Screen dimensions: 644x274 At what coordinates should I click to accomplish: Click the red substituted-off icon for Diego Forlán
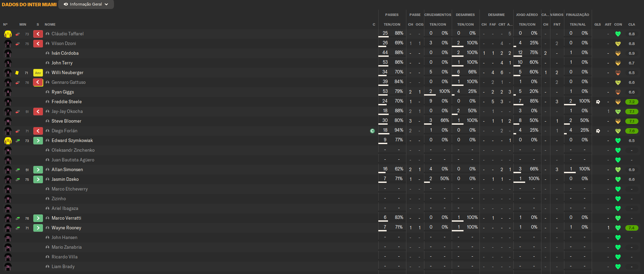[x=38, y=131]
